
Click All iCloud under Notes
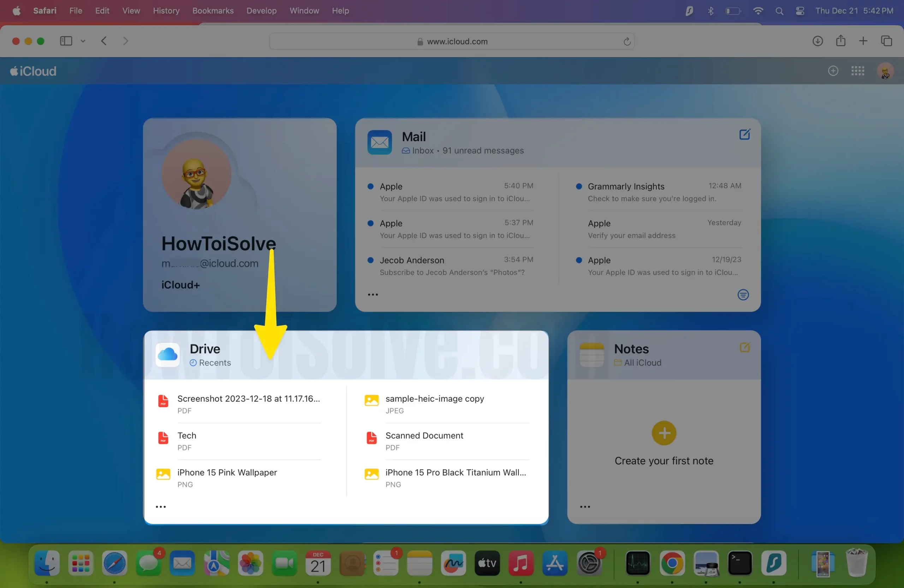pyautogui.click(x=637, y=363)
